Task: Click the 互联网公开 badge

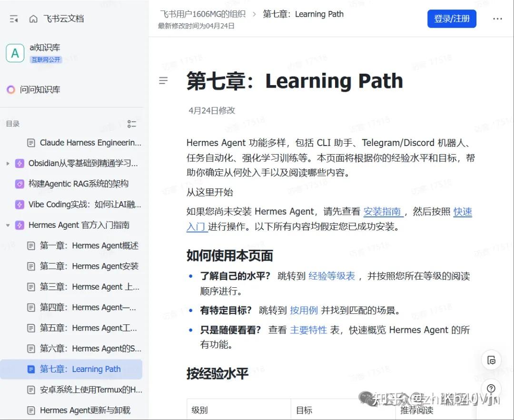Action: [x=46, y=59]
